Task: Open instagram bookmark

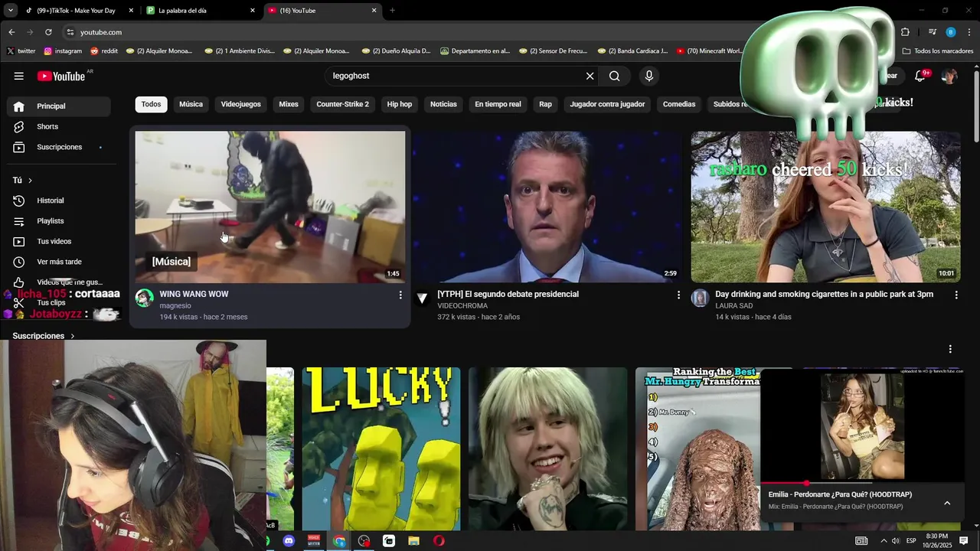Action: coord(63,51)
